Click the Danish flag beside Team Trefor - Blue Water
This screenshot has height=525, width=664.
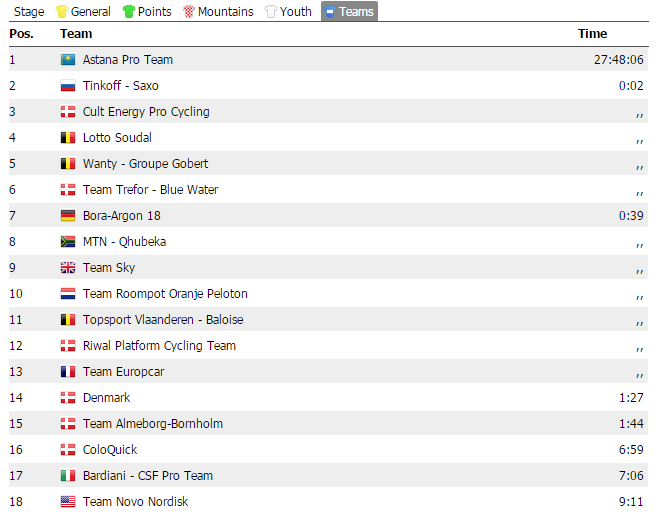point(68,190)
